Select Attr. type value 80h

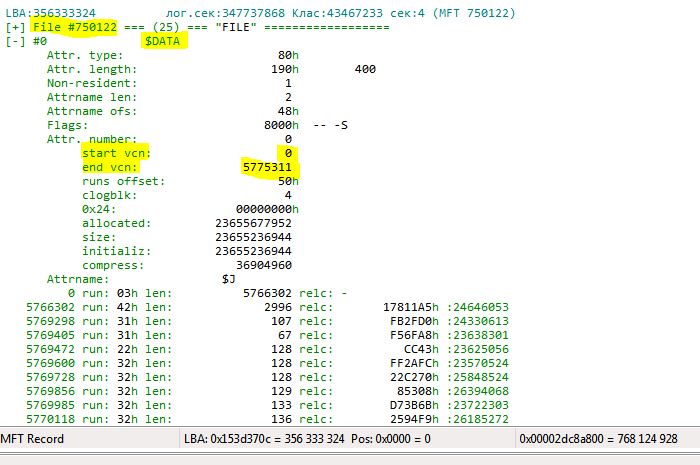click(x=288, y=55)
